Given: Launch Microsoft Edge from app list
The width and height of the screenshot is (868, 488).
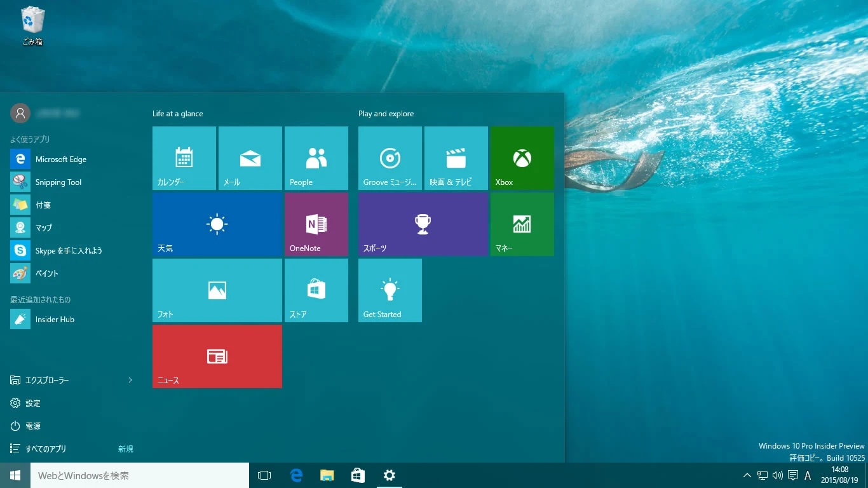Looking at the screenshot, I should click(72, 159).
